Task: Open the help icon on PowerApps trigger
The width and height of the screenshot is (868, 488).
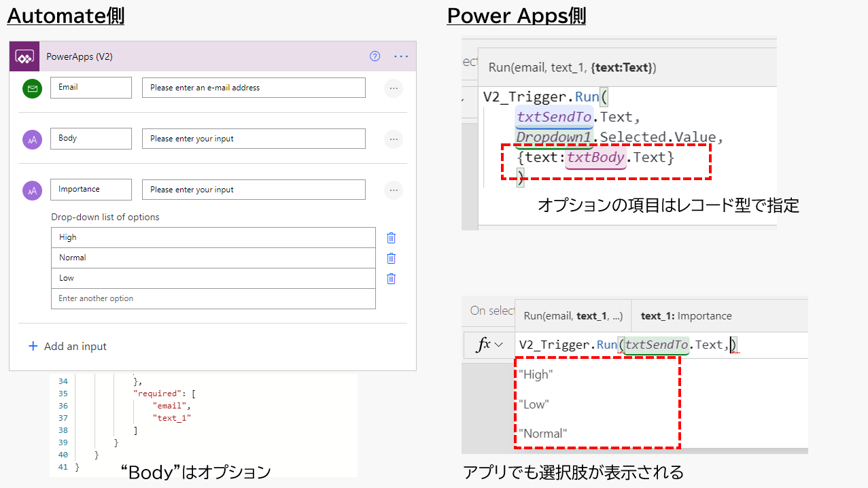Action: tap(375, 56)
